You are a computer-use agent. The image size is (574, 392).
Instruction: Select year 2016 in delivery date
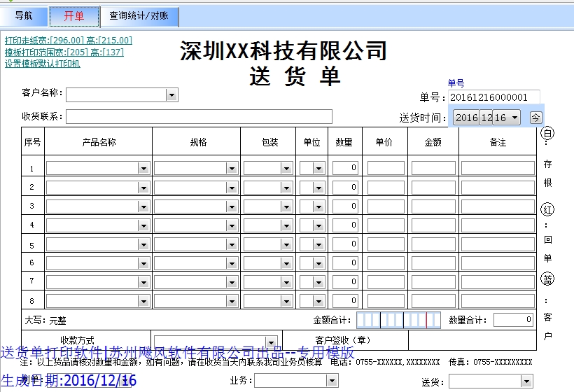(466, 118)
